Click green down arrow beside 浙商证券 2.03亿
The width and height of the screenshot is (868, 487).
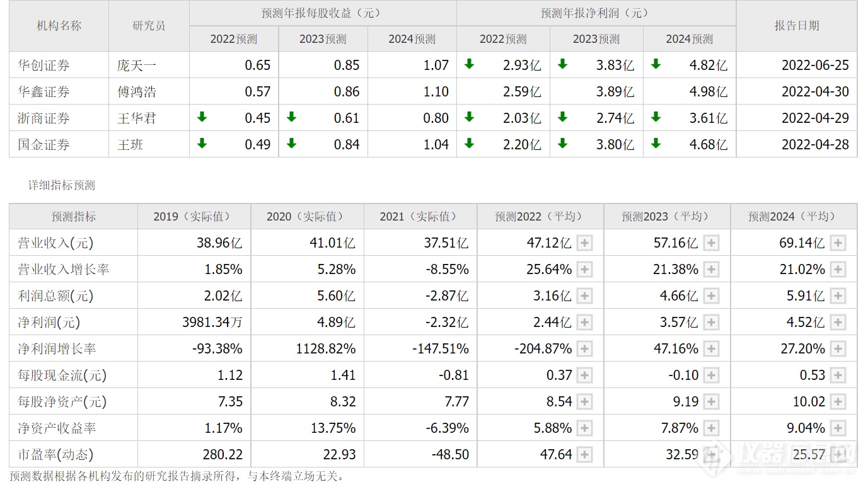click(469, 117)
